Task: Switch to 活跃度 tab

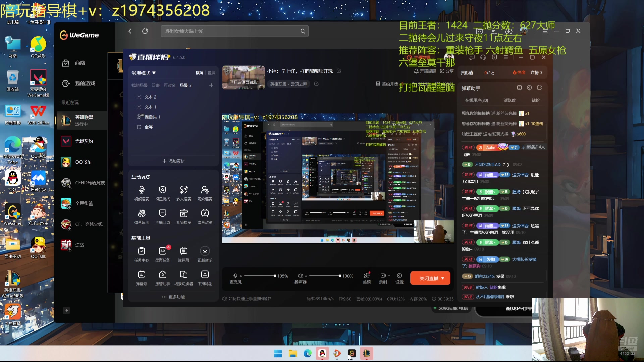Action: 509,100
